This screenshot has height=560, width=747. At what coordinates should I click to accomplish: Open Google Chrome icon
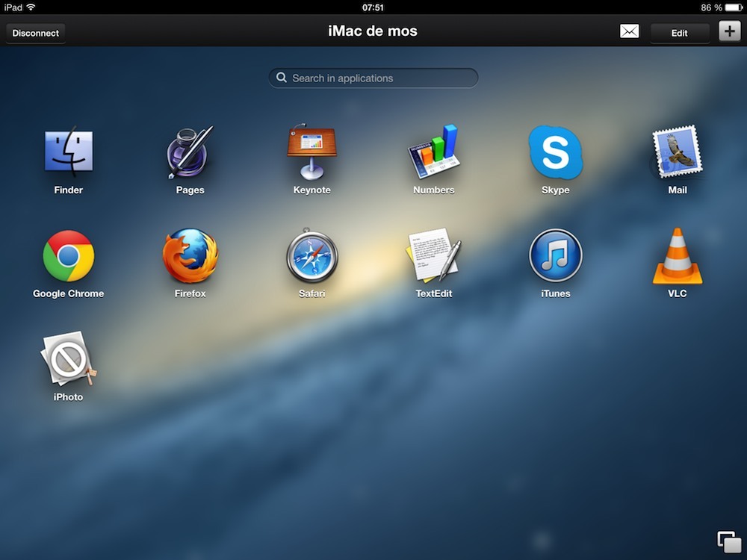point(69,256)
